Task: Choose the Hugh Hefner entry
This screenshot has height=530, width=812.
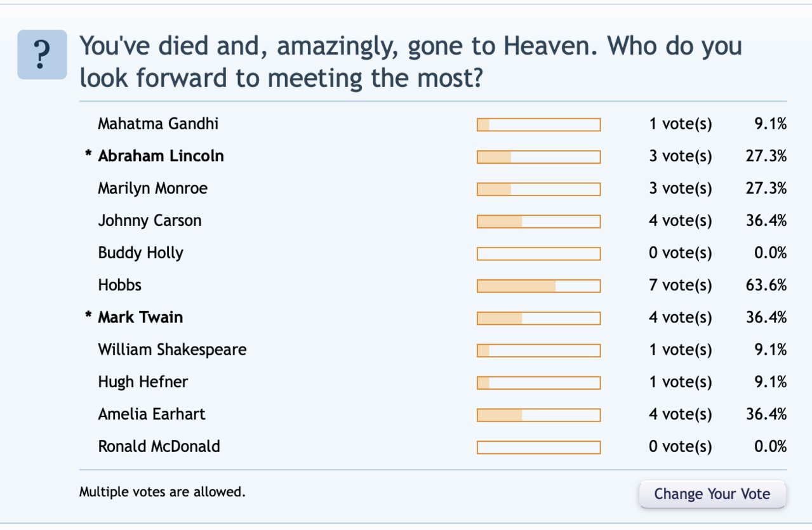Action: coord(143,382)
